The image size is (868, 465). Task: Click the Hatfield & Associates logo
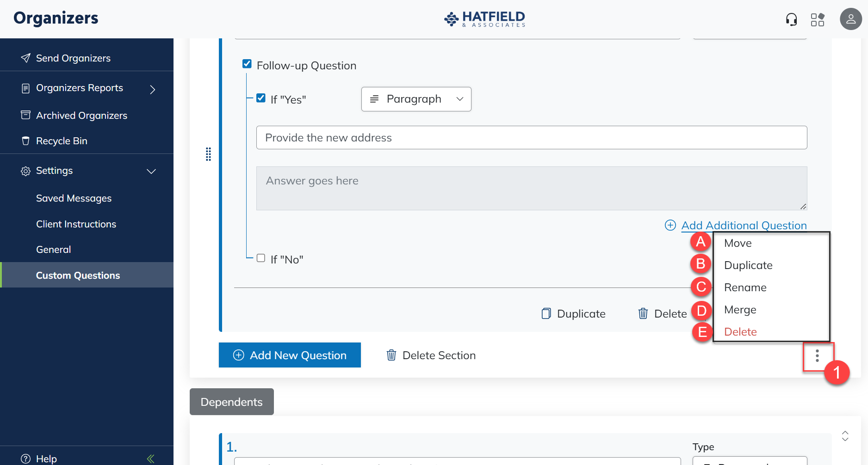point(484,19)
